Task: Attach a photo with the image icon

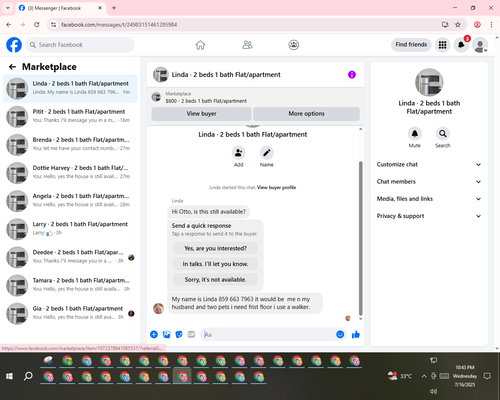Action: [166, 334]
